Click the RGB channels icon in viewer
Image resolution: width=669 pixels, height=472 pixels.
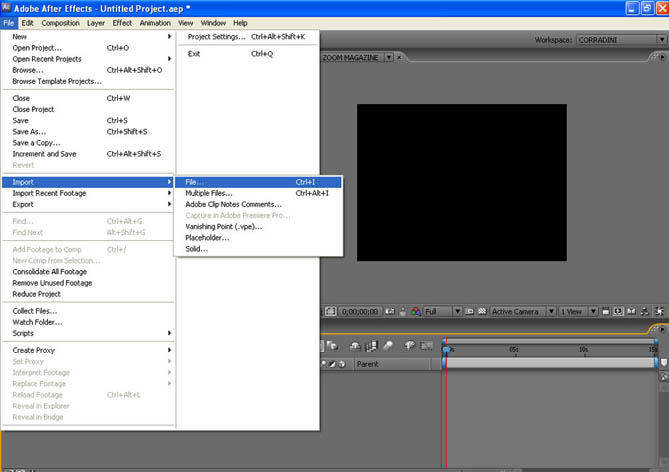coord(415,311)
